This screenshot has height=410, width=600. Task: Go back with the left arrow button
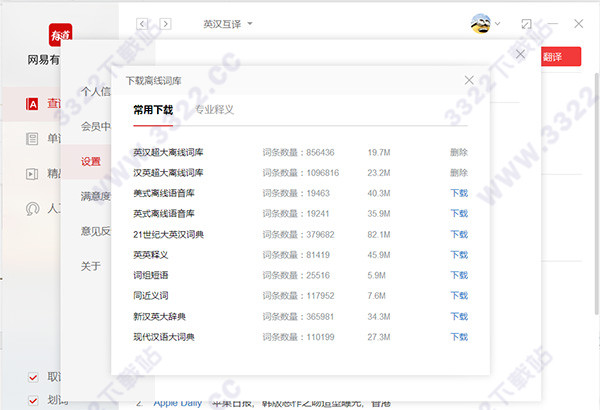point(142,24)
